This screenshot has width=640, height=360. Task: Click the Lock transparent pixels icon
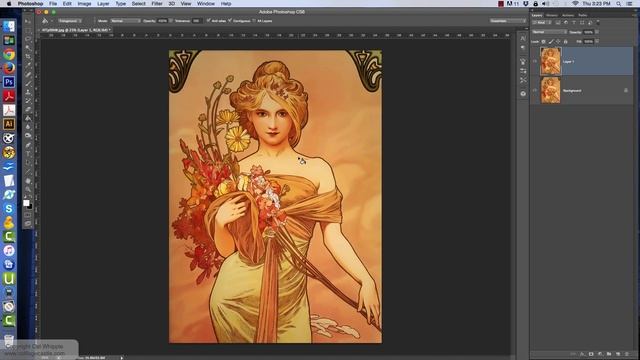(543, 42)
